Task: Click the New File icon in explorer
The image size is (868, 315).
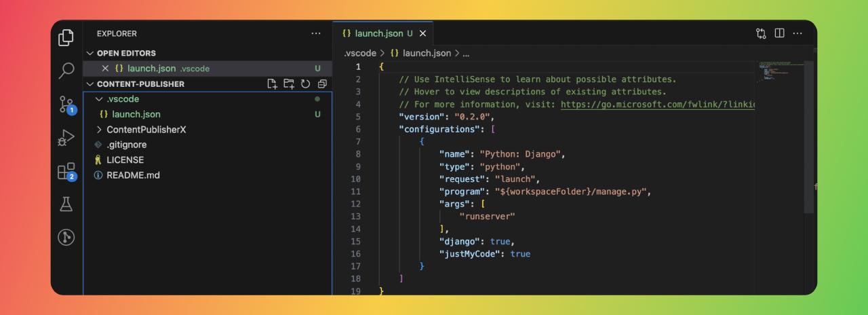Action: [x=273, y=84]
